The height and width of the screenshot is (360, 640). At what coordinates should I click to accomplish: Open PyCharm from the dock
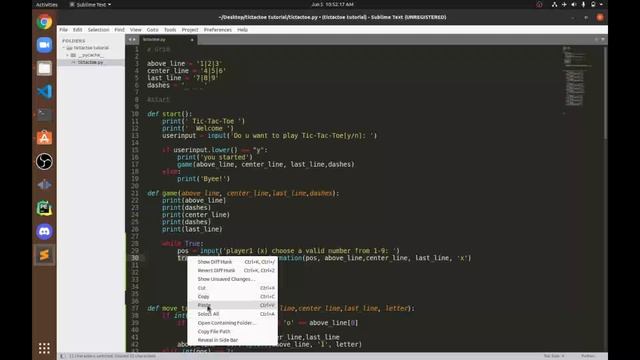(x=44, y=208)
